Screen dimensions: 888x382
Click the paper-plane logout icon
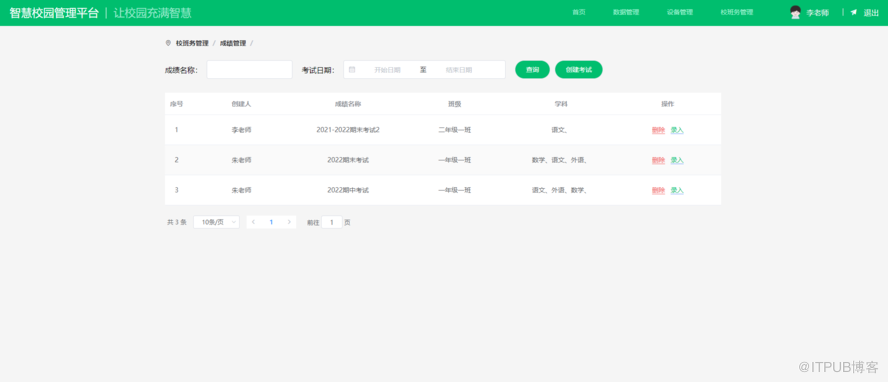coord(853,12)
